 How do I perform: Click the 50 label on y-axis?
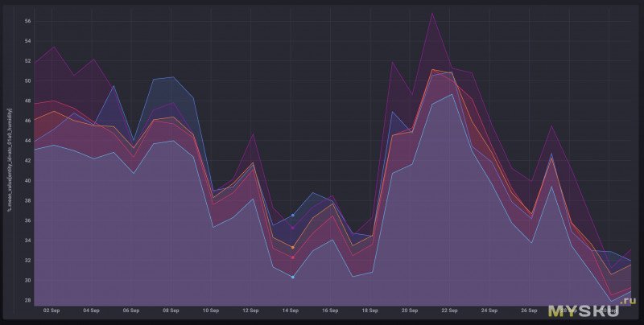[27, 81]
